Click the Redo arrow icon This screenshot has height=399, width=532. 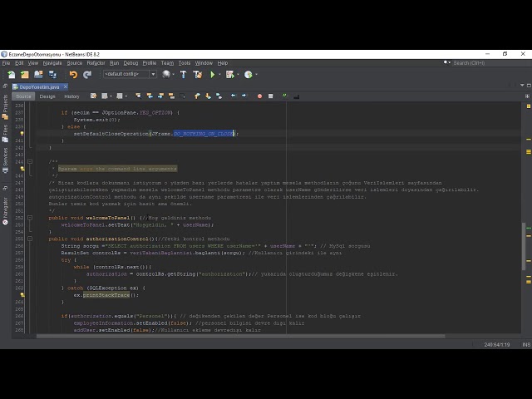87,74
